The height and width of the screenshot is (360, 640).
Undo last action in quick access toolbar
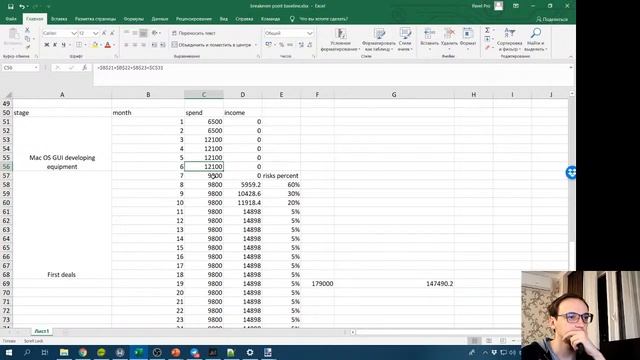(x=22, y=6)
